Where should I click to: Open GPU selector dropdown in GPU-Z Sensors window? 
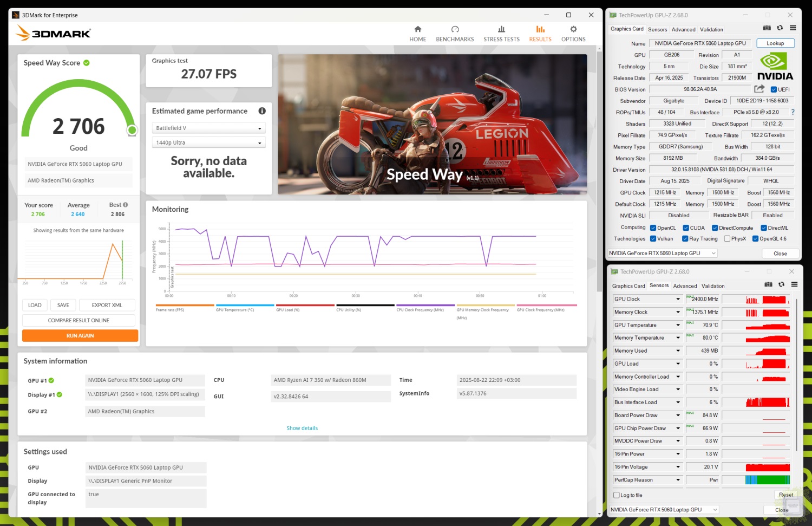click(x=664, y=510)
